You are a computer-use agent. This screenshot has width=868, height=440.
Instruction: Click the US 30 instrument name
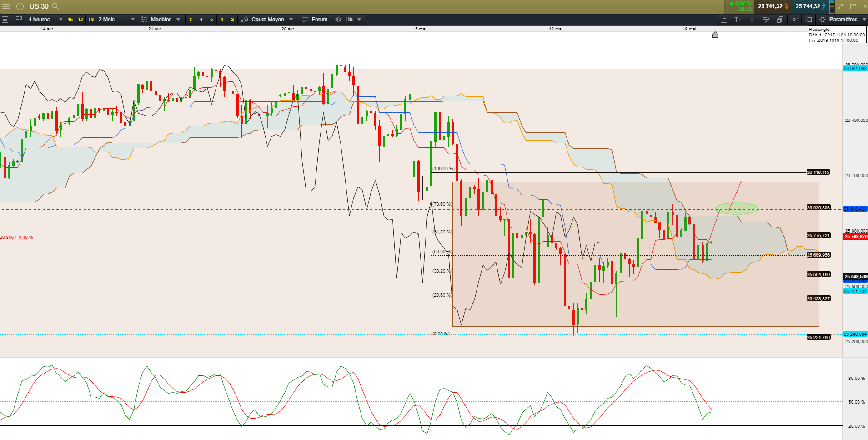(x=39, y=6)
